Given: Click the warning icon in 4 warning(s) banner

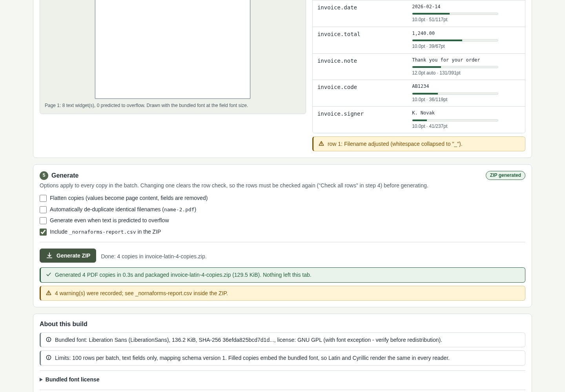Looking at the screenshot, I should pyautogui.click(x=49, y=293).
